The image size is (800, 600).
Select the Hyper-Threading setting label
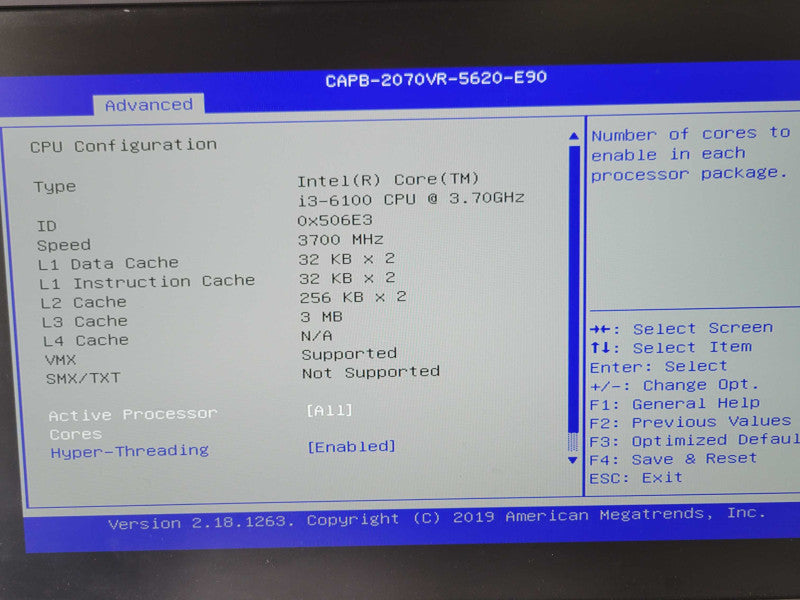tap(130, 452)
